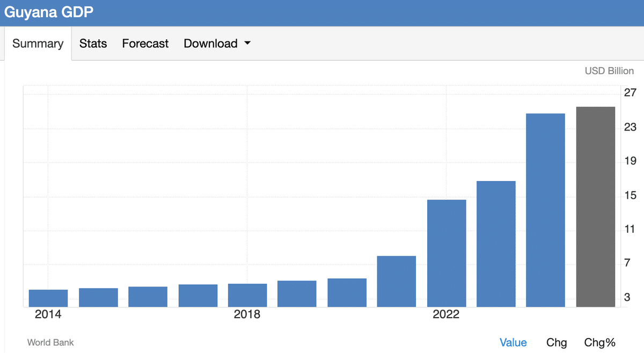Click the 2014 GDP bar
The width and height of the screenshot is (644, 353).
48,298
